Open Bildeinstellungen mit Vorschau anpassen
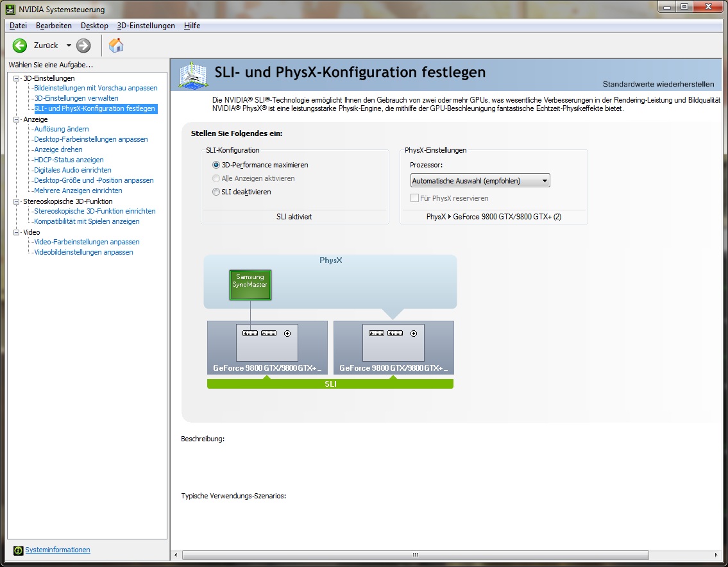 tap(96, 88)
